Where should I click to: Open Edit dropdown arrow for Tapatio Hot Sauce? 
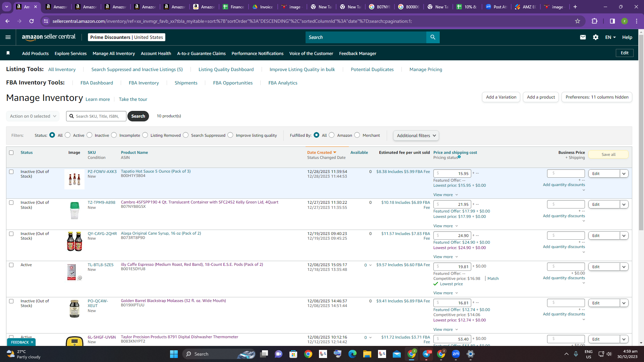click(x=624, y=174)
